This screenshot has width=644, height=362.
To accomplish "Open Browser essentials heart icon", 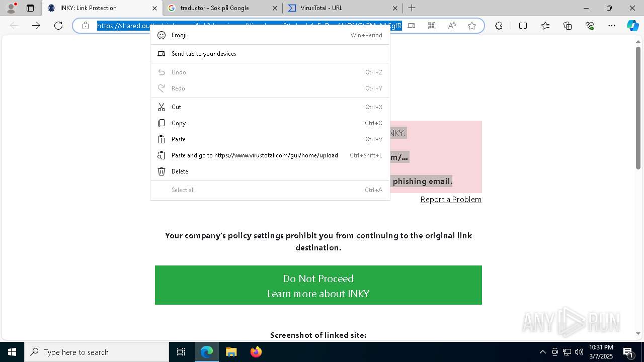I will (590, 26).
